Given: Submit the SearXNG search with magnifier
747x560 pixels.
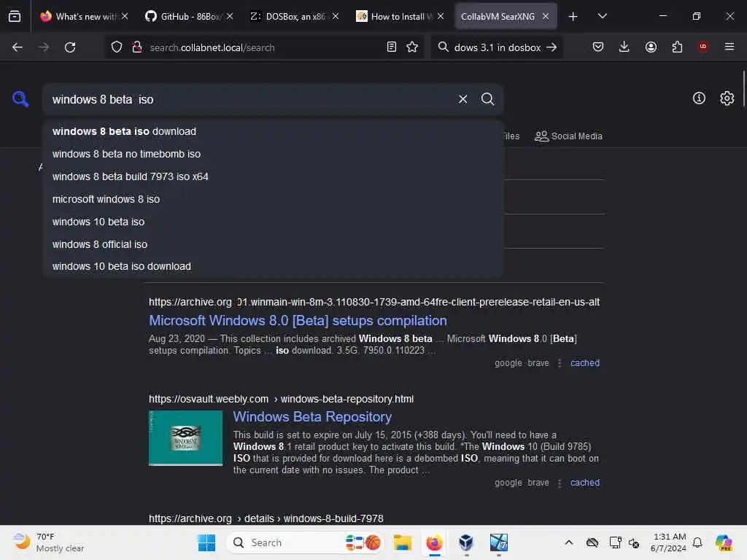Looking at the screenshot, I should point(487,99).
